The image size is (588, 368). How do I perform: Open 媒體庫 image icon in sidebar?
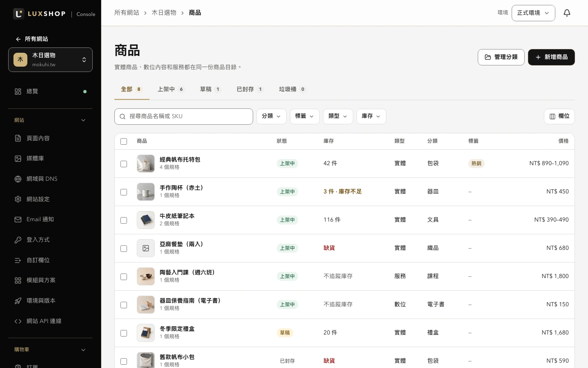[x=18, y=159]
